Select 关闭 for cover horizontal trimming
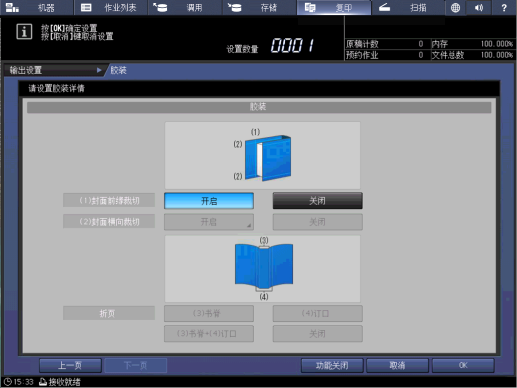 (317, 222)
